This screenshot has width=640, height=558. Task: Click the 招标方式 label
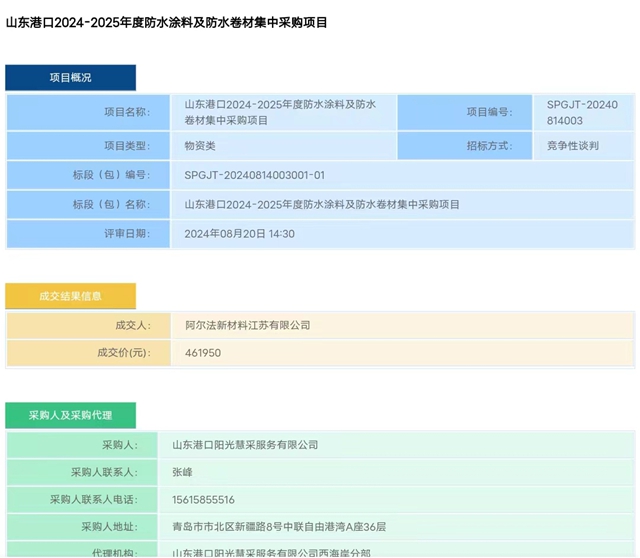tap(489, 146)
